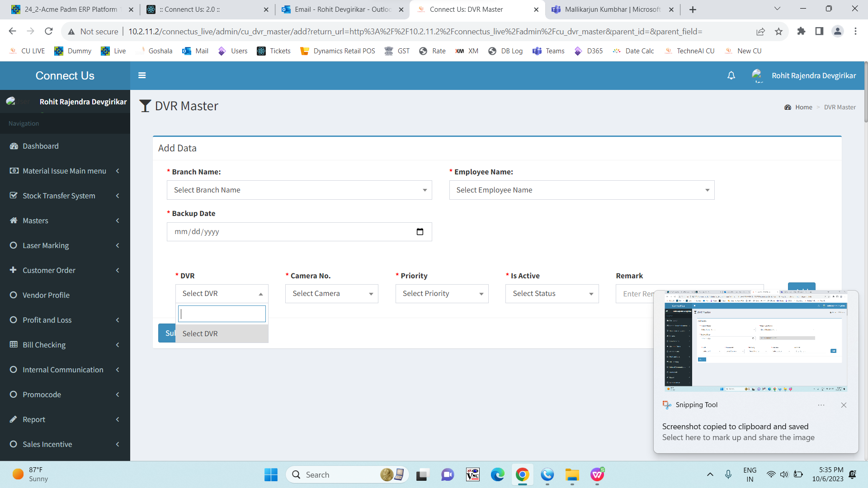The width and height of the screenshot is (868, 488).
Task: Open Dynamics Retail POS bookmark
Action: [x=337, y=51]
